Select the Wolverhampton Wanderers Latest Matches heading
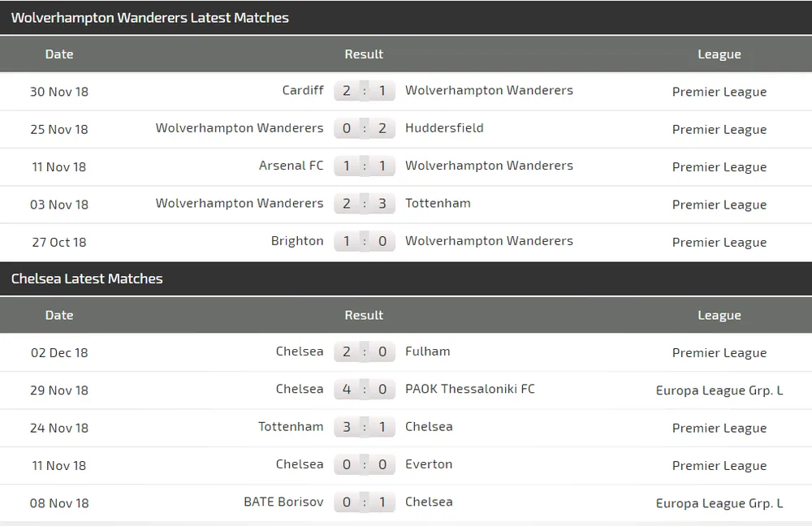 [x=149, y=17]
